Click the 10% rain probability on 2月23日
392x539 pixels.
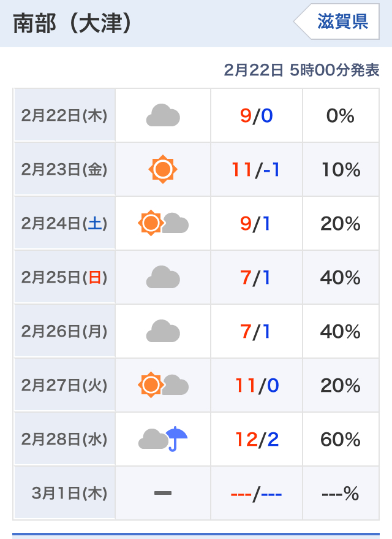341,169
